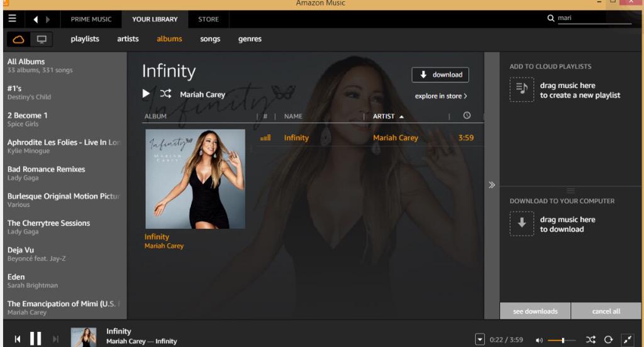Viewport: 644px width, 347px height.
Task: Open Aphrodite Les Folies album
Action: point(65,146)
